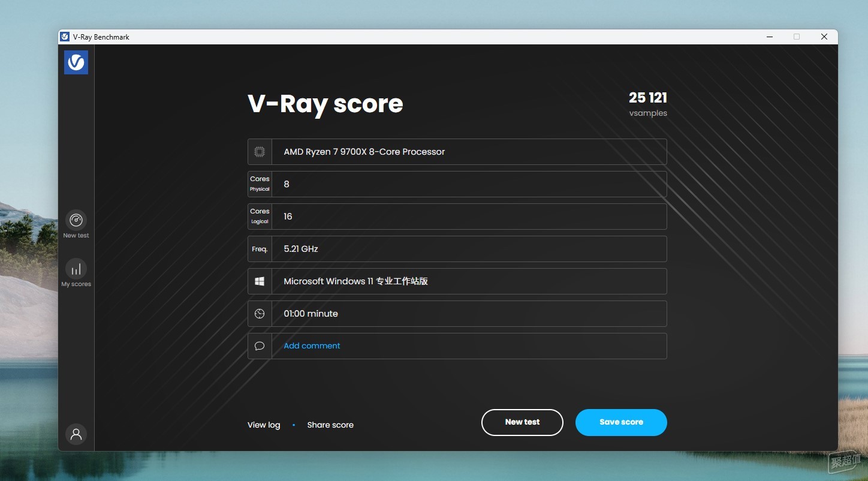
Task: Select the AMD Ryzen 7 9700X processor text
Action: (364, 152)
